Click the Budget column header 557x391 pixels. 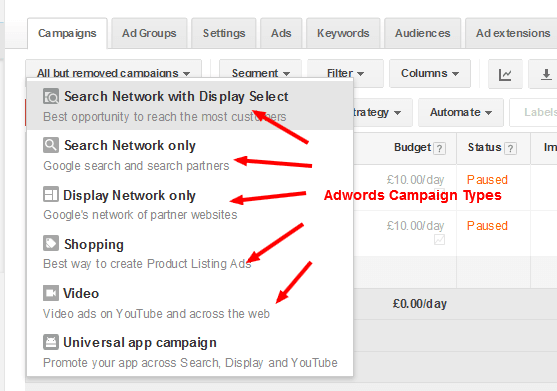click(x=412, y=147)
